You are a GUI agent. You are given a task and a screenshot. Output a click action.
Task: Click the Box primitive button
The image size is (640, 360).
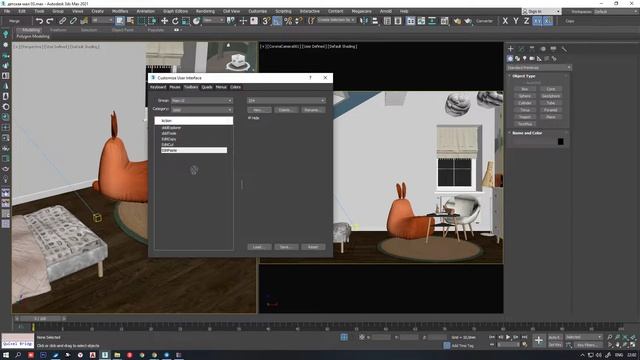[x=525, y=89]
